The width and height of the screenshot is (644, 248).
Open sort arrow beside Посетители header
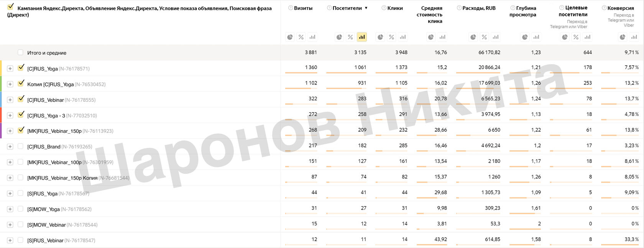[366, 8]
